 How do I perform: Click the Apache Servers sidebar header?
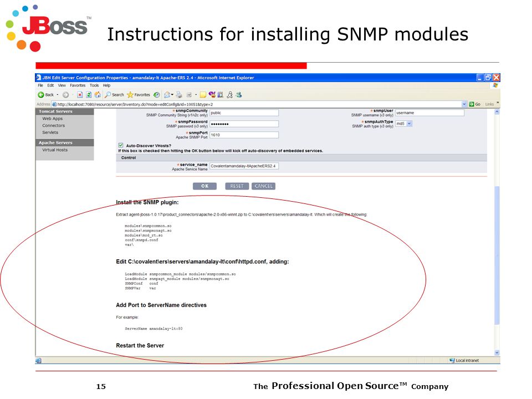(x=64, y=142)
